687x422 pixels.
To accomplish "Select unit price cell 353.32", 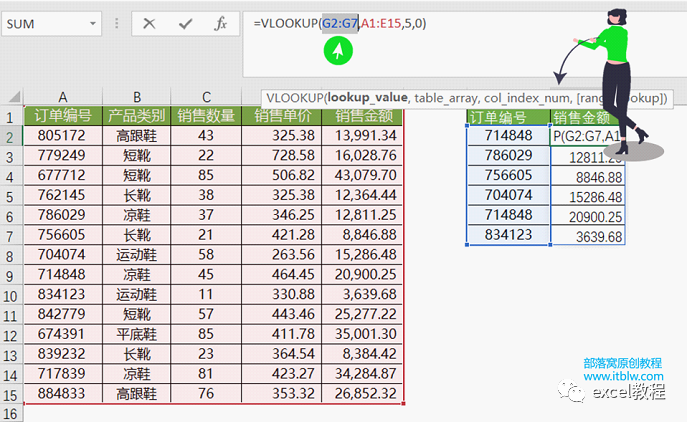I will (282, 394).
